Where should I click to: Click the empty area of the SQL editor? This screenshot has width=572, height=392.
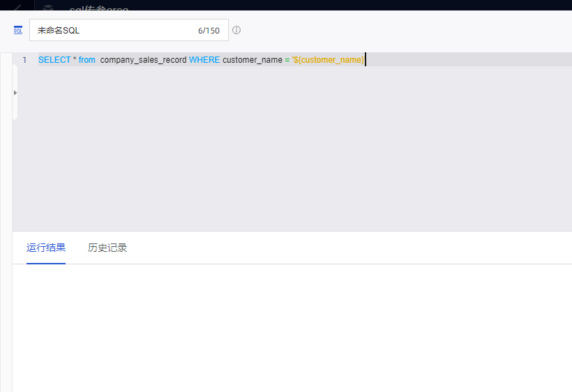(293, 153)
